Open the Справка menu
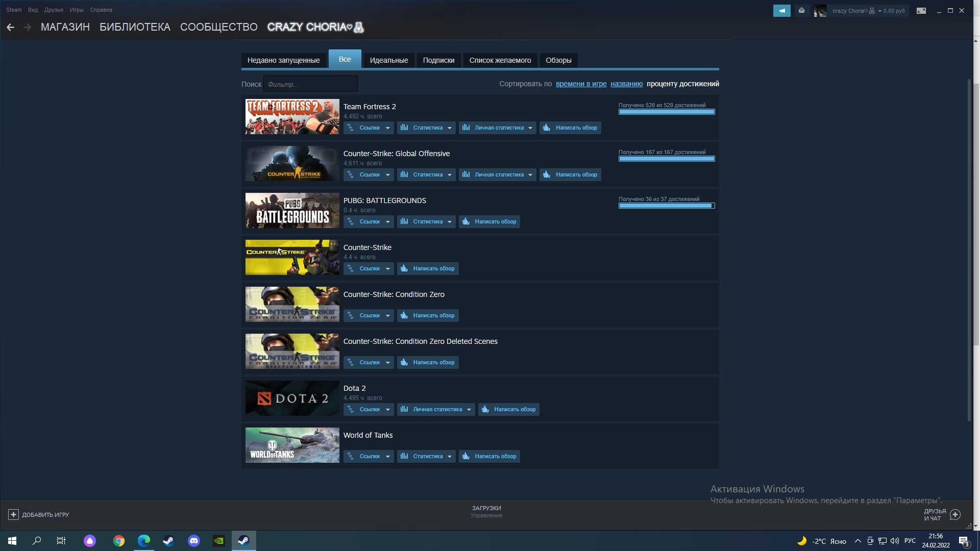This screenshot has height=551, width=980. click(x=101, y=10)
